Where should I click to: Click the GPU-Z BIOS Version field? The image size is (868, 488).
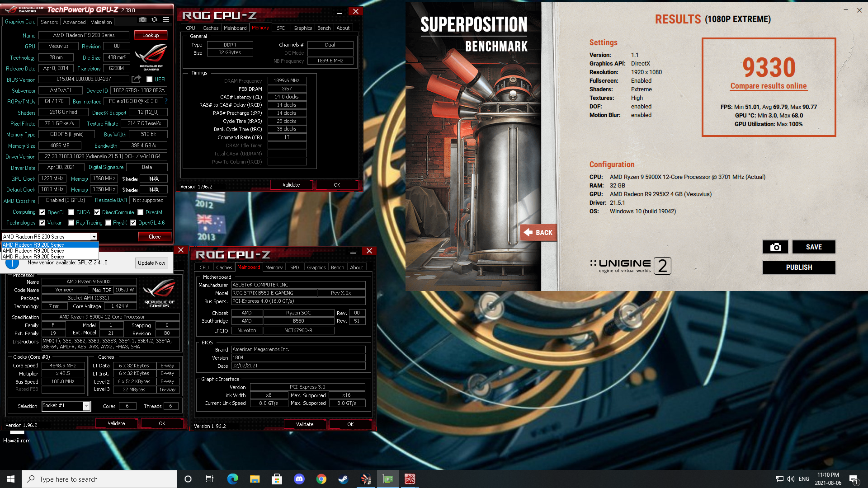(84, 79)
